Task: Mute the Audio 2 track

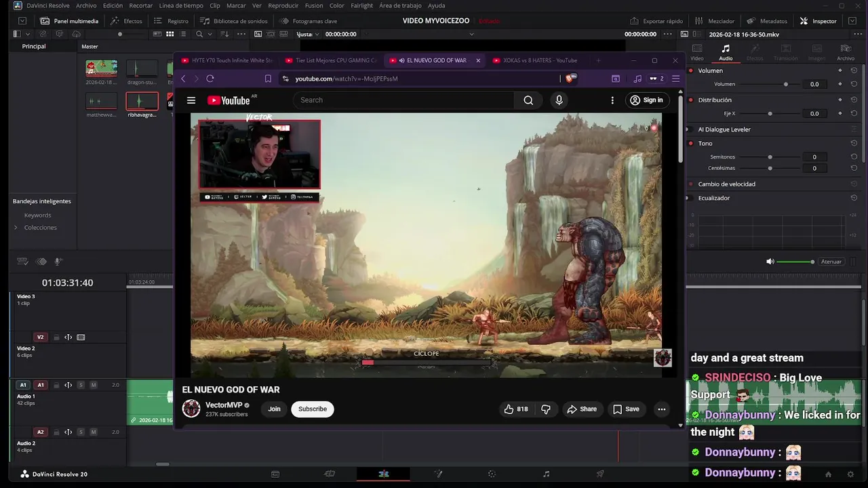Action: pos(94,432)
